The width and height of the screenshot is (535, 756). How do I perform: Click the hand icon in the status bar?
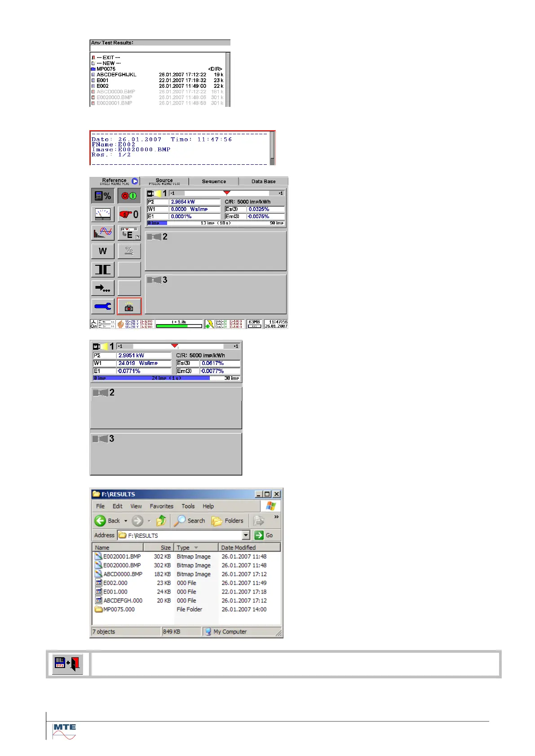[121, 324]
